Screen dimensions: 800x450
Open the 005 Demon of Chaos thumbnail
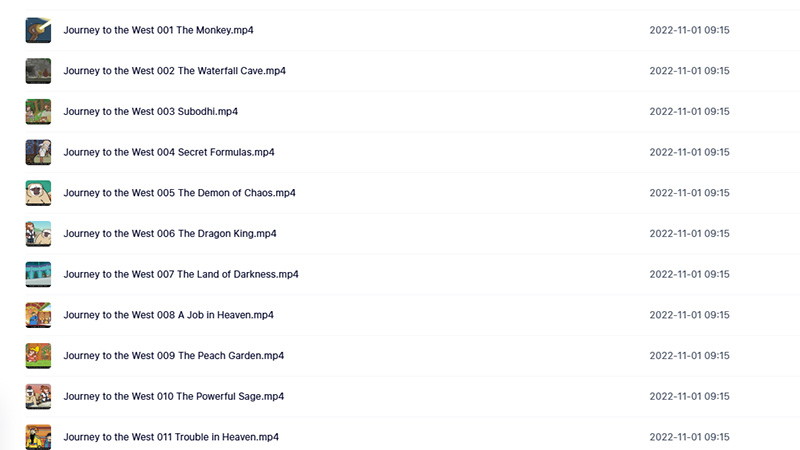click(x=38, y=193)
